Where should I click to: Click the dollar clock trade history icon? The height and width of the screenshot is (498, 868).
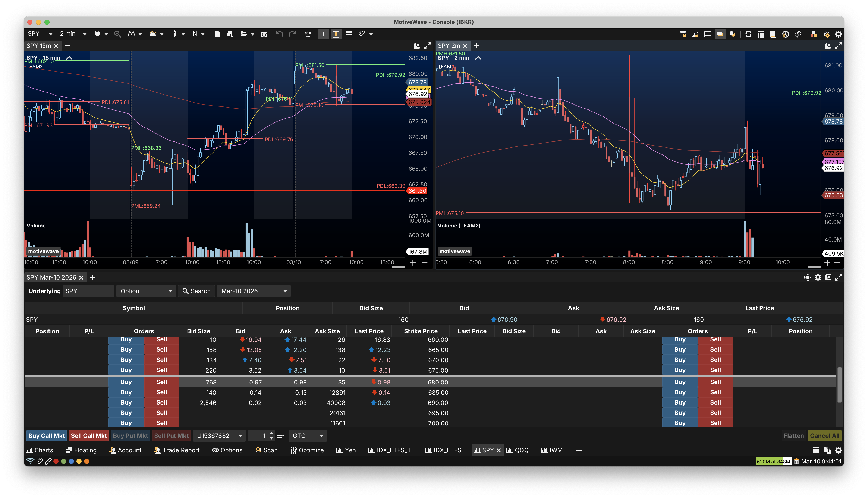786,34
